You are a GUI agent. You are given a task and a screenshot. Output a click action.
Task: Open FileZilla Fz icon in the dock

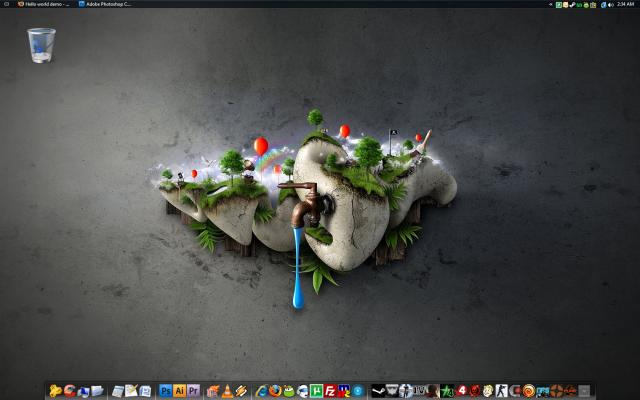pyautogui.click(x=330, y=391)
